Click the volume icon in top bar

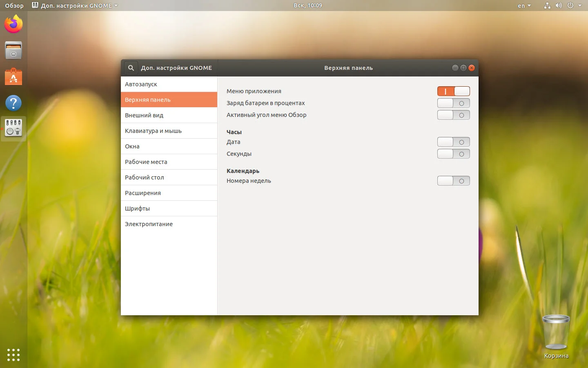[559, 6]
